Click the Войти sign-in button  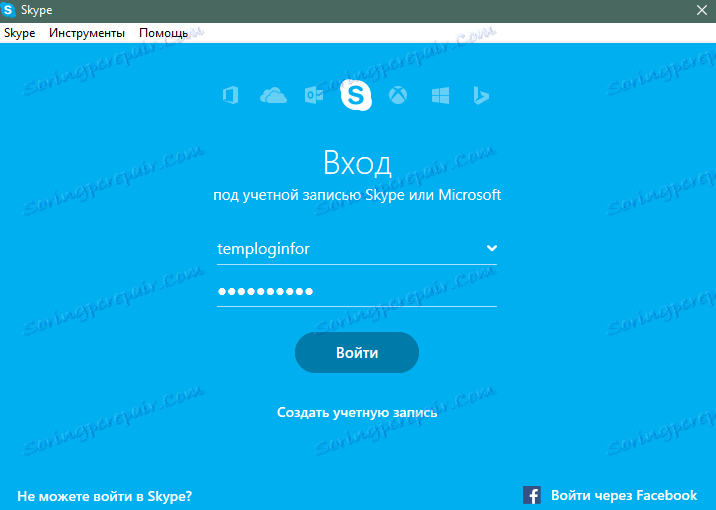tap(357, 352)
